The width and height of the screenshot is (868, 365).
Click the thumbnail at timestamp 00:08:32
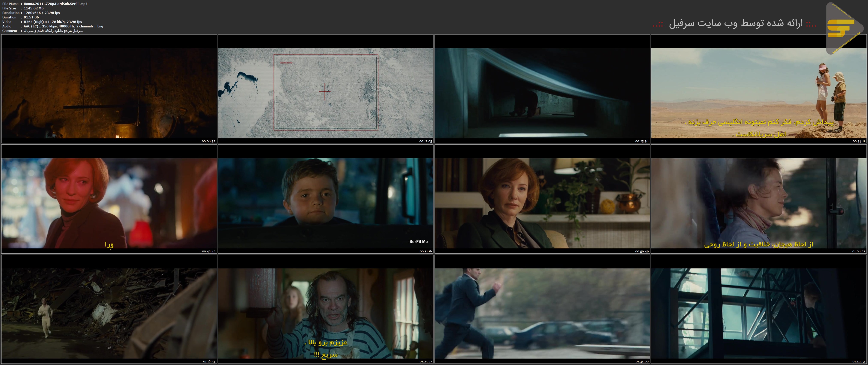coord(109,89)
